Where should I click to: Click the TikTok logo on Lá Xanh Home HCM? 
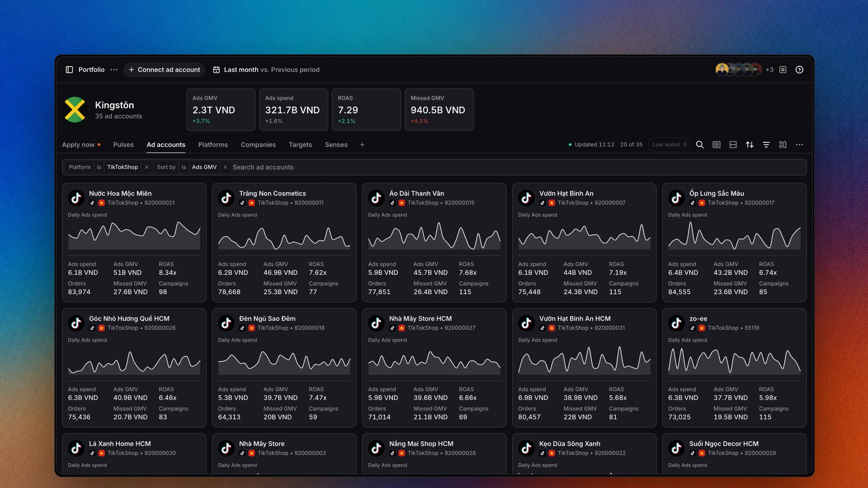click(76, 448)
